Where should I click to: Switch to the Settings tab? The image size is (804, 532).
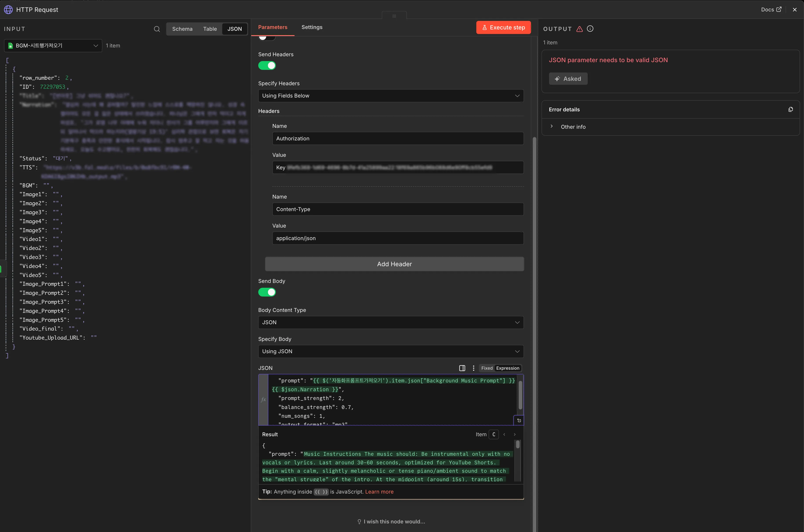(312, 27)
